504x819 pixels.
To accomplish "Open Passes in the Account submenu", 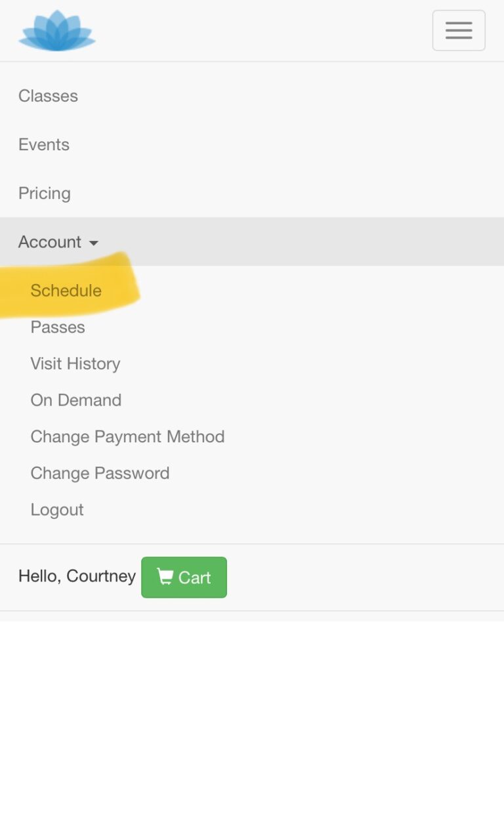I will point(58,327).
